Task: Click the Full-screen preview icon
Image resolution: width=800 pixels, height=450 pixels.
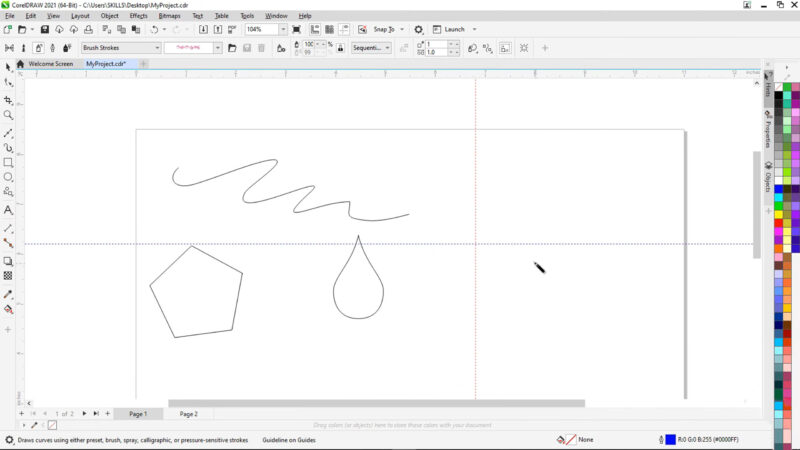Action: (296, 30)
